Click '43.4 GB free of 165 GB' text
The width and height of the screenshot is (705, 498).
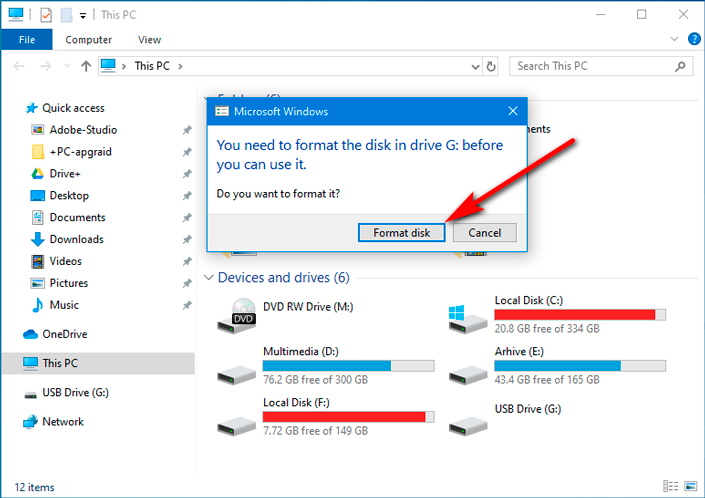click(x=547, y=380)
